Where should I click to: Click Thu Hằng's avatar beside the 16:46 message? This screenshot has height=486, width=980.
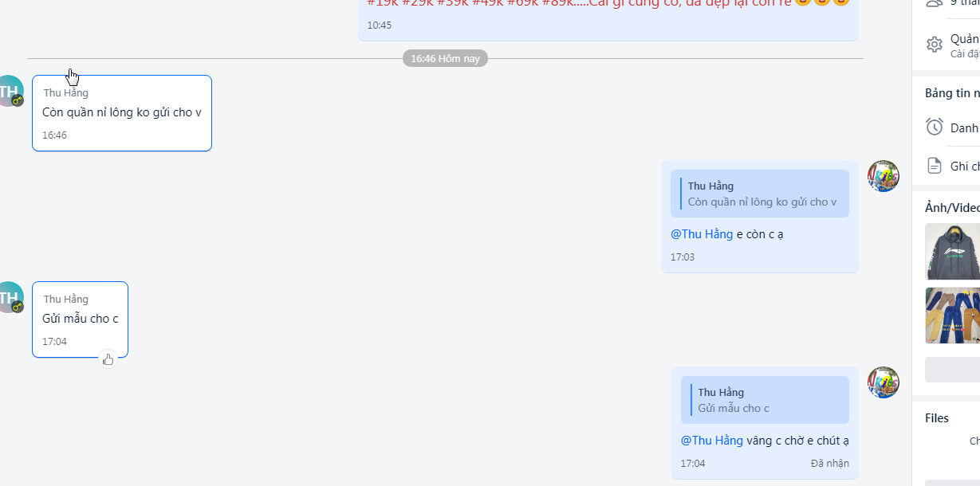coord(8,91)
